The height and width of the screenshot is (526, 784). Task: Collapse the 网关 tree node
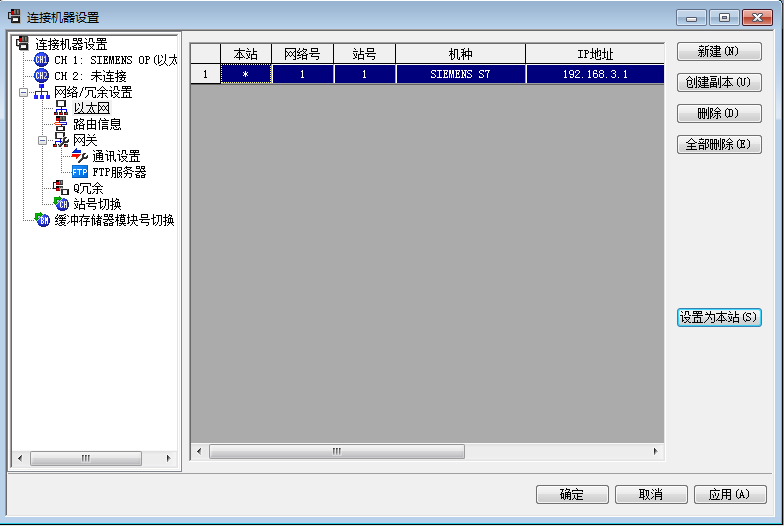point(42,140)
